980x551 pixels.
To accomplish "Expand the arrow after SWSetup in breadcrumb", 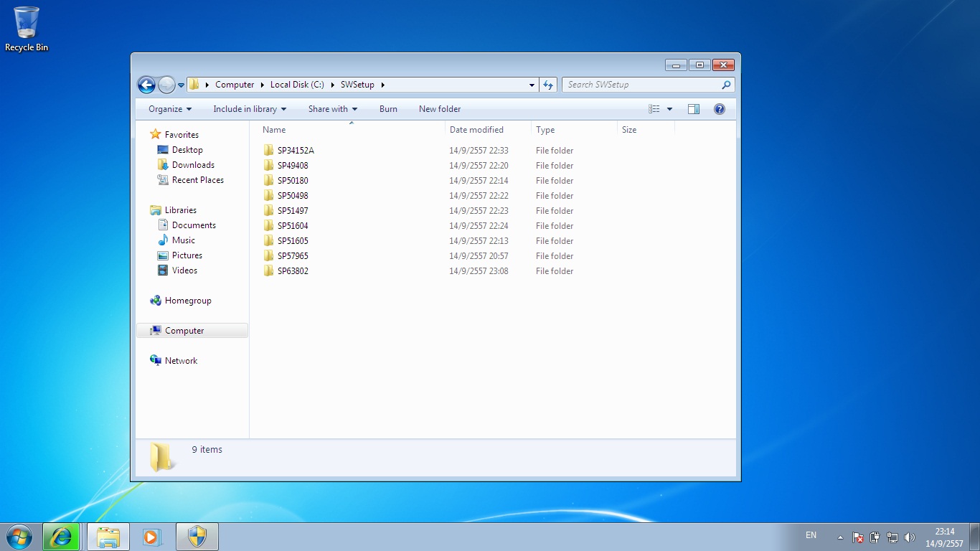I will pos(383,85).
